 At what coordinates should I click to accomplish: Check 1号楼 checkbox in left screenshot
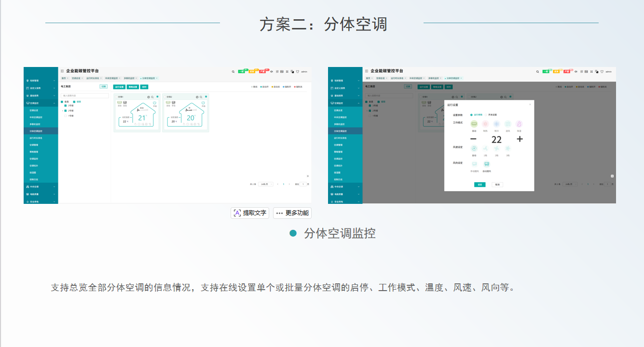pyautogui.click(x=66, y=116)
